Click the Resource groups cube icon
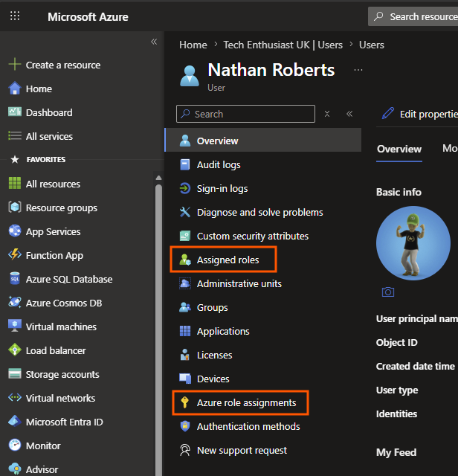The image size is (458, 476). pyautogui.click(x=15, y=208)
